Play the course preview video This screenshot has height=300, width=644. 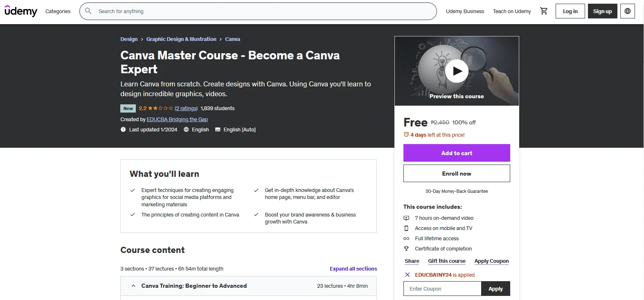457,71
